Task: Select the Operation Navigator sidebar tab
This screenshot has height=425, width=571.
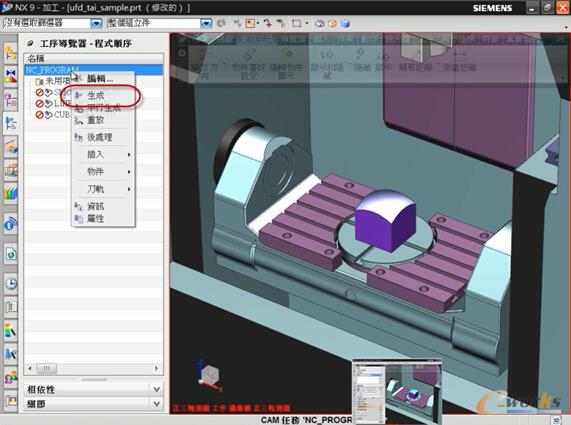Action: (x=10, y=123)
